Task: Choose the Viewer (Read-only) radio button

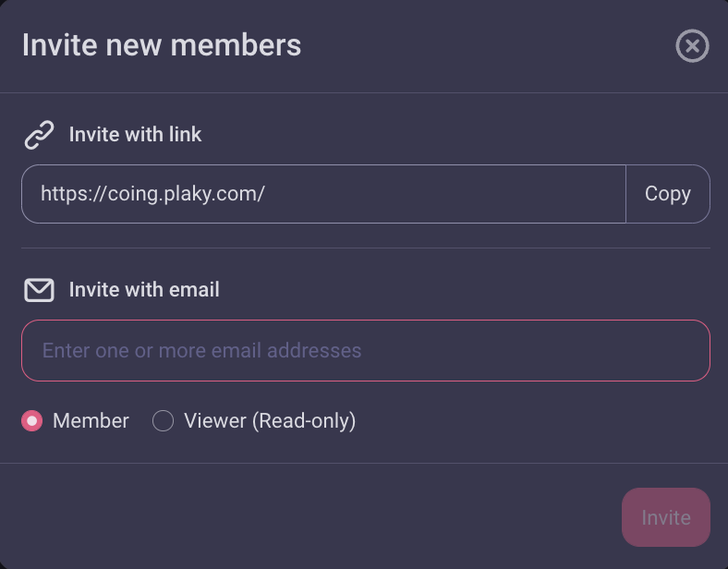Action: (x=164, y=421)
